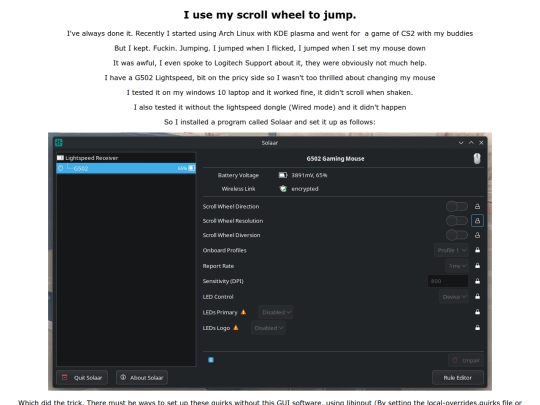The width and height of the screenshot is (540, 405).
Task: Toggle Scroll Wheel Diversion switch
Action: [457, 235]
